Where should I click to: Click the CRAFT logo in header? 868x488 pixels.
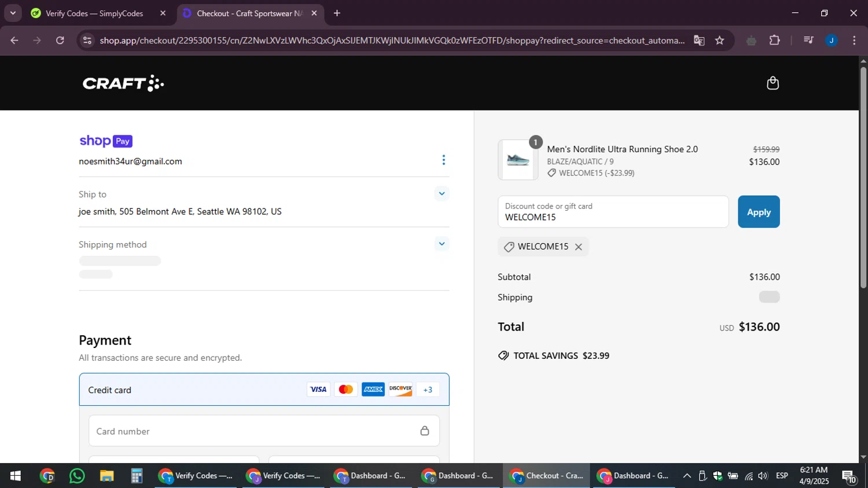tap(123, 83)
